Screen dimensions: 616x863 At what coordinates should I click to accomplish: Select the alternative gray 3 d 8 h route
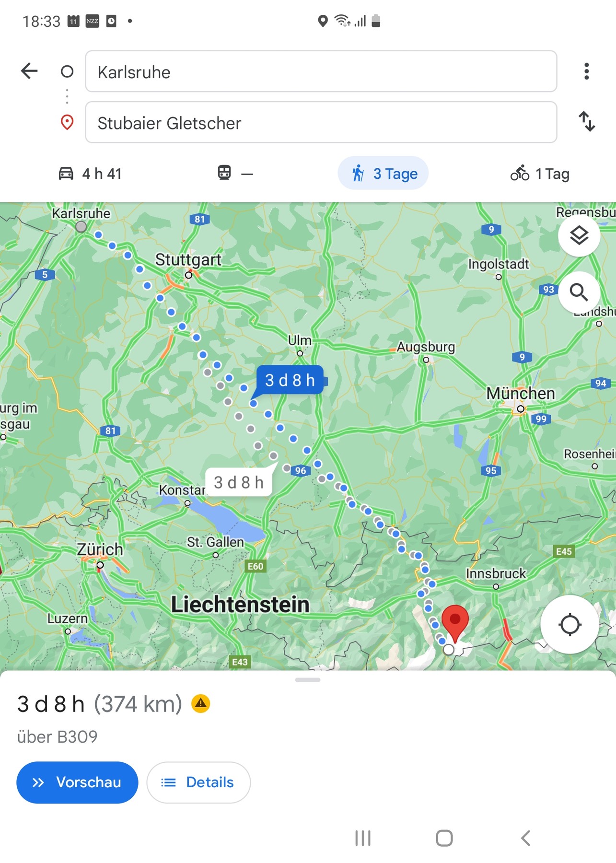click(x=239, y=482)
